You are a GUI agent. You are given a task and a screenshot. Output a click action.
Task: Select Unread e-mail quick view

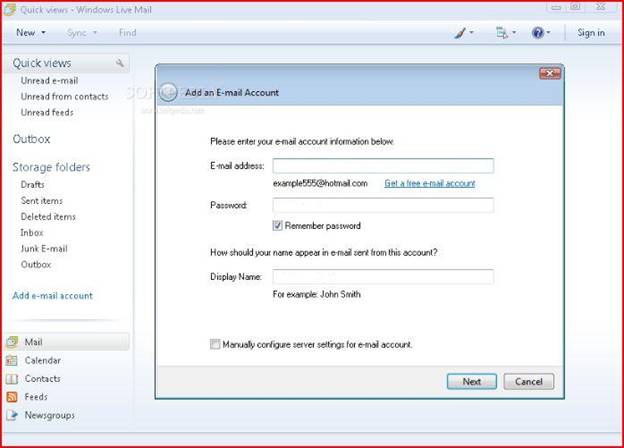(x=49, y=80)
